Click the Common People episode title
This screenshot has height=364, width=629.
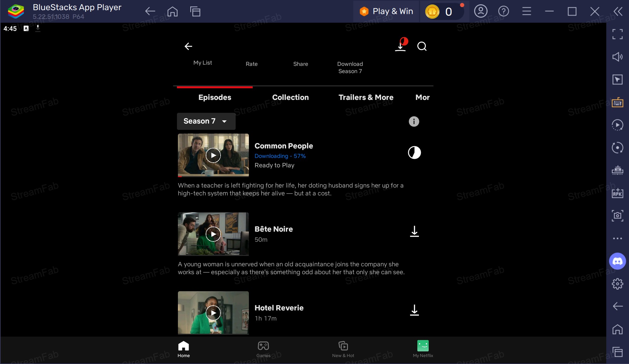284,146
